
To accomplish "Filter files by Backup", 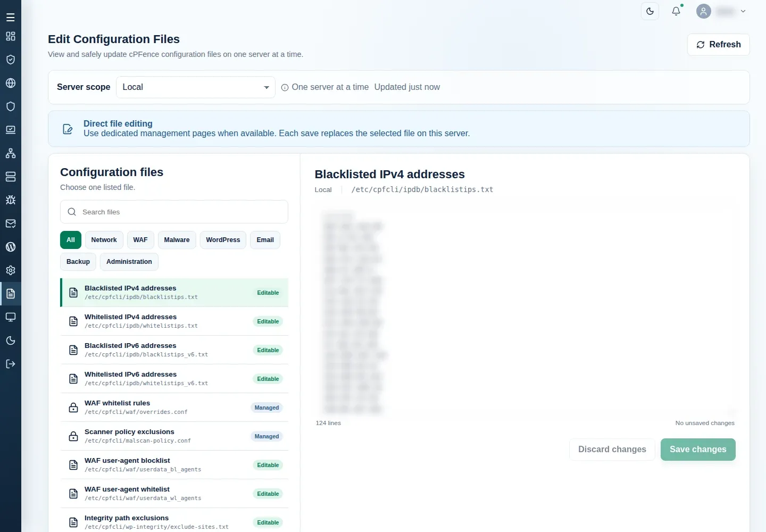I will 78,262.
